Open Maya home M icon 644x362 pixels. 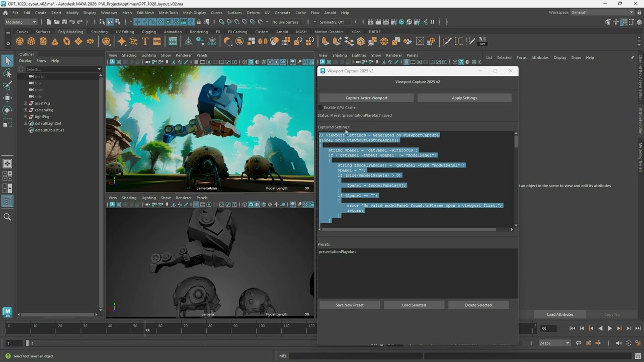[x=7, y=312]
